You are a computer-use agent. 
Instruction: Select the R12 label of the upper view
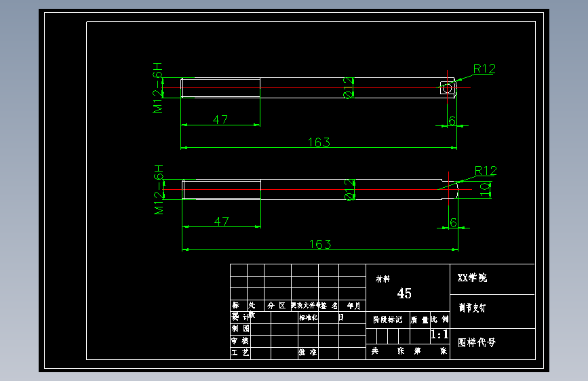484,69
